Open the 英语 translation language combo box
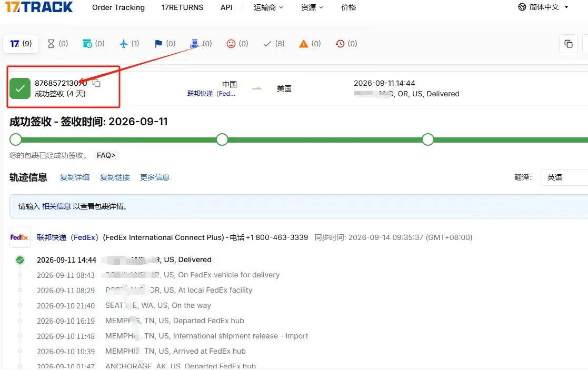Screen dimensions: 588x370 (564, 177)
